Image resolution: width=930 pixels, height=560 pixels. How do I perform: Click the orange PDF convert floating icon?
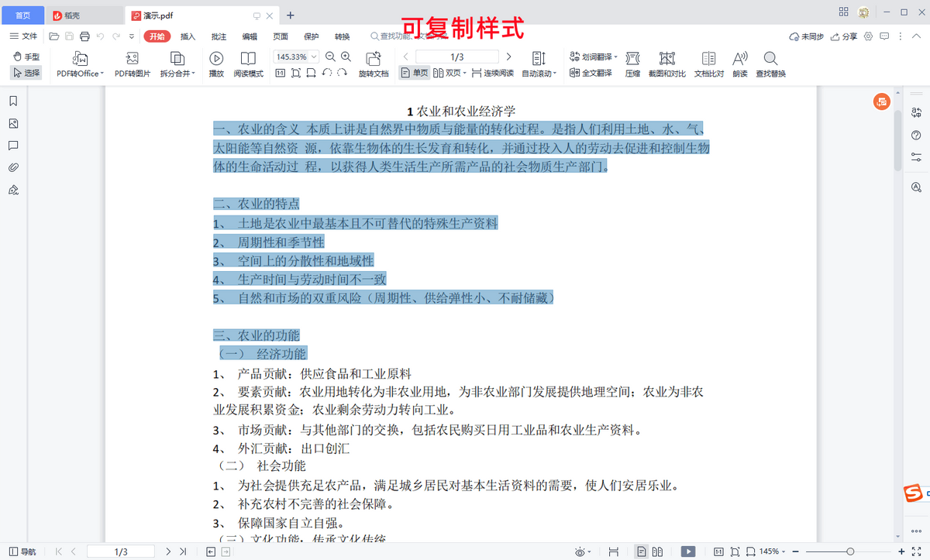pos(881,101)
